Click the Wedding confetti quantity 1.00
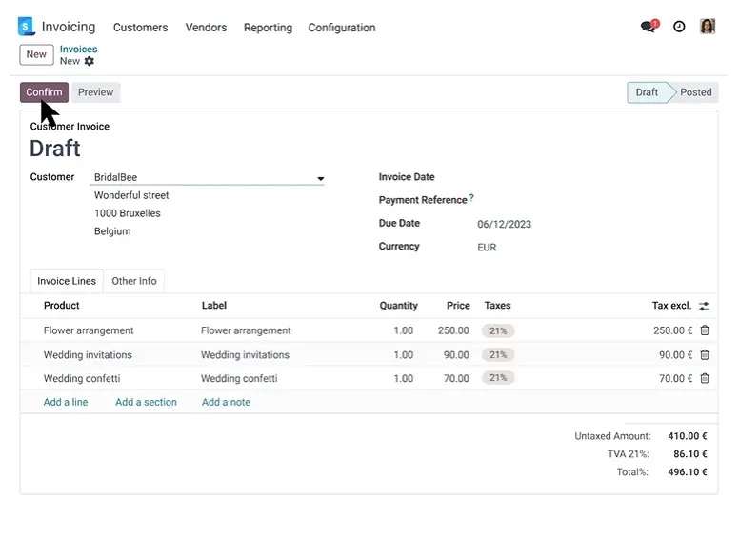Viewport: 739px width, 560px height. [x=404, y=378]
